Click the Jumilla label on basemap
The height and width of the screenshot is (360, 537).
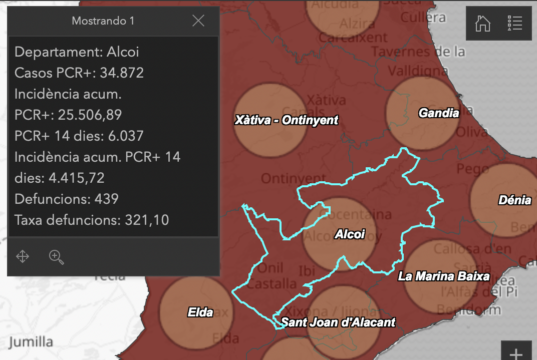click(x=31, y=342)
